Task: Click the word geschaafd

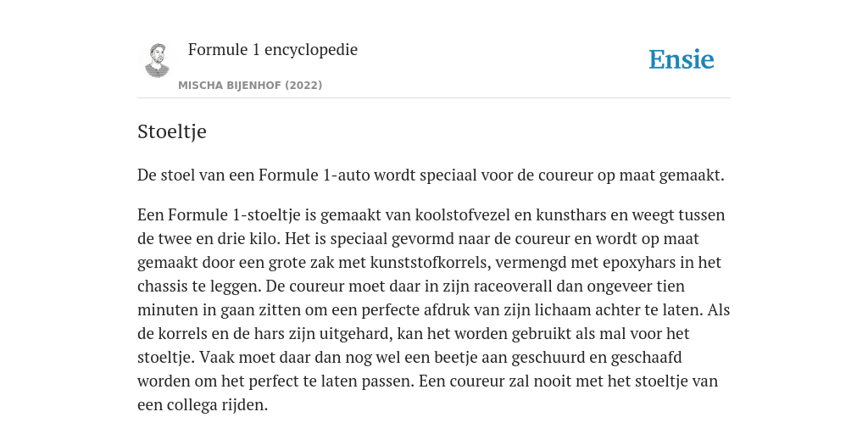Action: coord(647,358)
